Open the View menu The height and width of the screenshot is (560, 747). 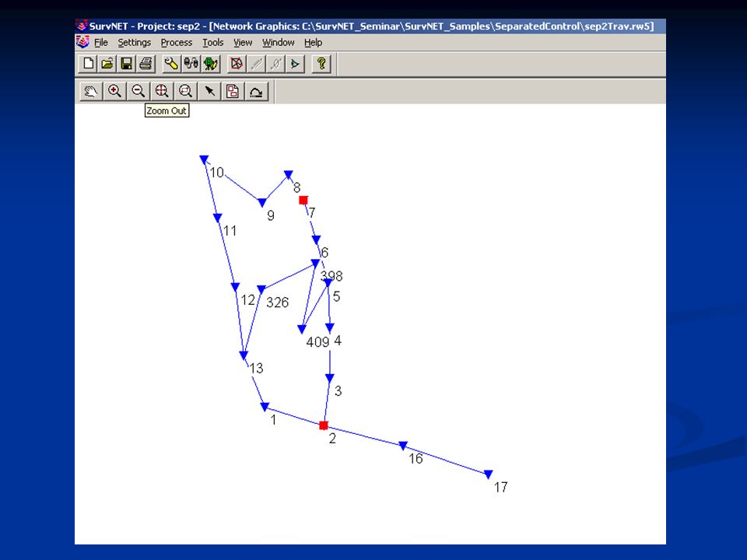(243, 42)
